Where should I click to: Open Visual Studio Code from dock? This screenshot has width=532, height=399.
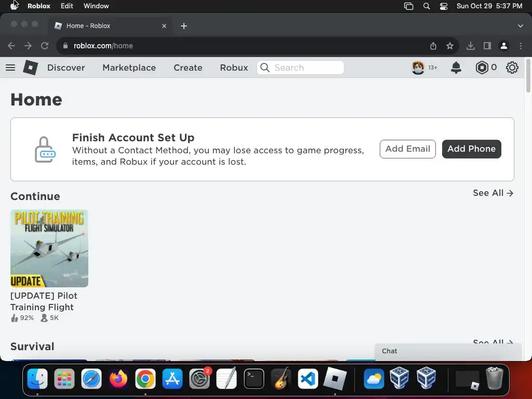308,379
